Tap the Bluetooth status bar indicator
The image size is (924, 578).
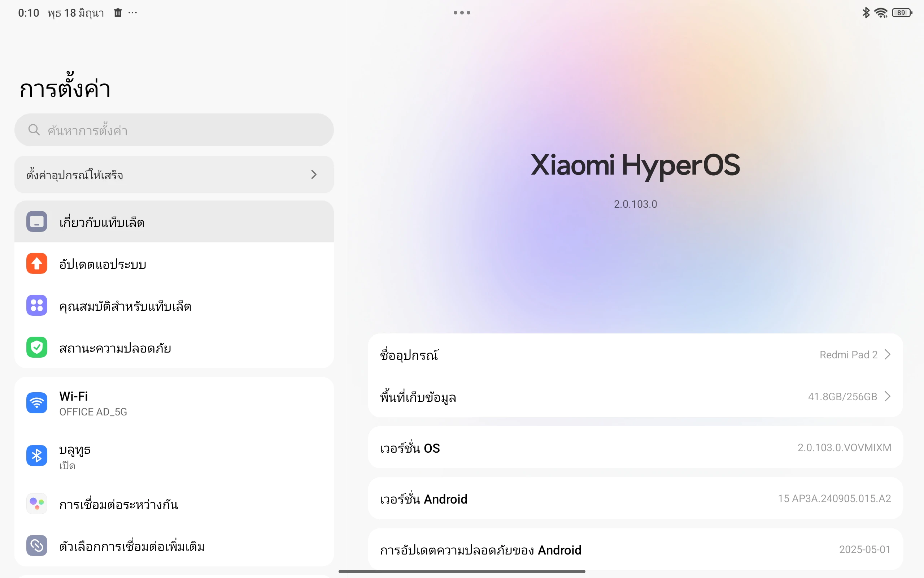[866, 13]
